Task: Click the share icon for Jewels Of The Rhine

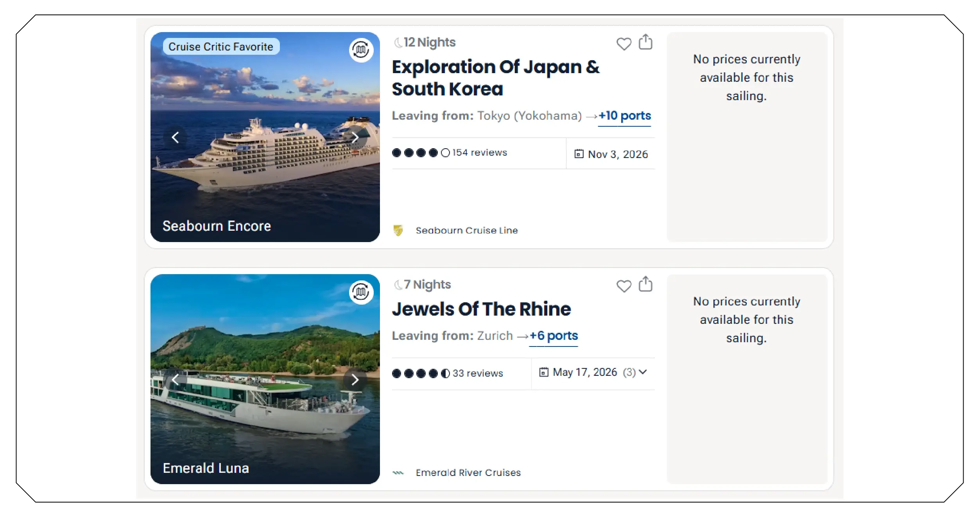Action: tap(645, 285)
